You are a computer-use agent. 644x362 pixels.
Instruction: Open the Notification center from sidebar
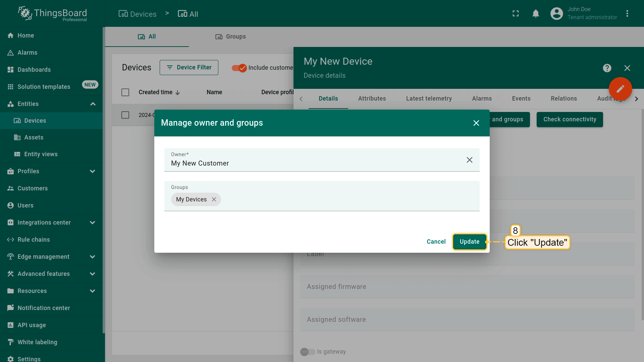tap(44, 308)
